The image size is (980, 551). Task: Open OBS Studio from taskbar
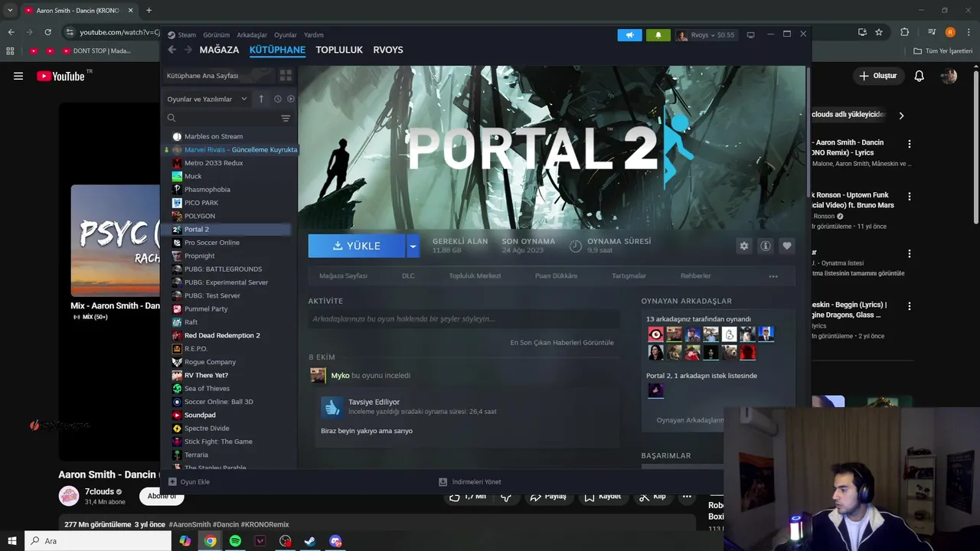(x=286, y=541)
